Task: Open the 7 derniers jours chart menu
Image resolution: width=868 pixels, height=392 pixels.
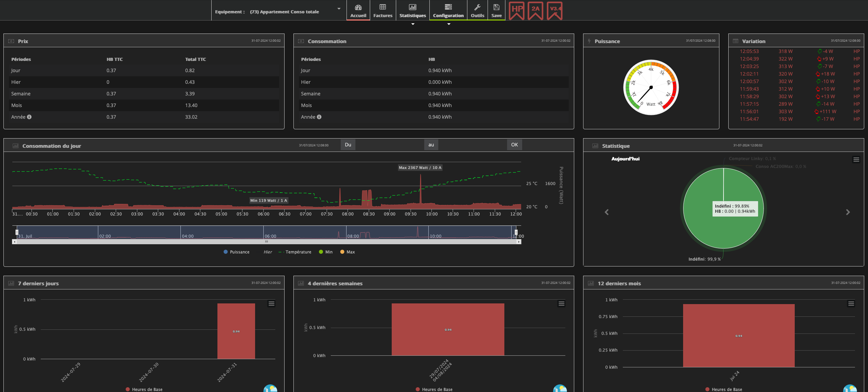Action: pyautogui.click(x=271, y=304)
